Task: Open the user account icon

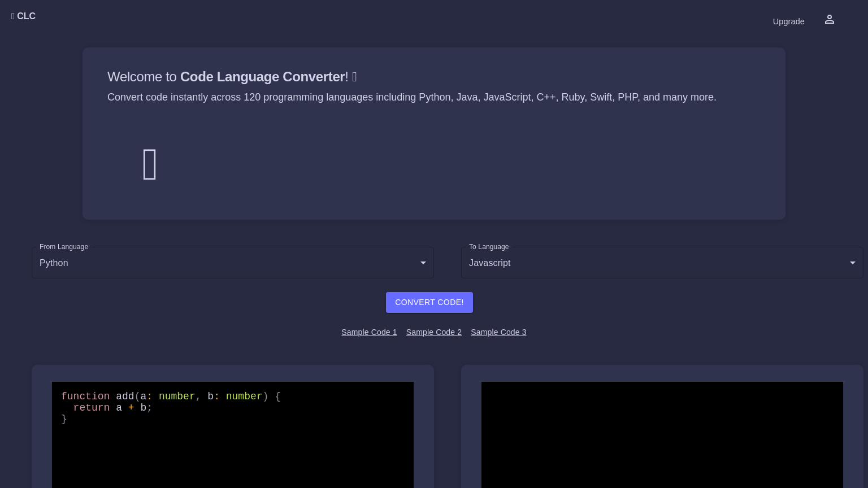Action: (x=829, y=19)
